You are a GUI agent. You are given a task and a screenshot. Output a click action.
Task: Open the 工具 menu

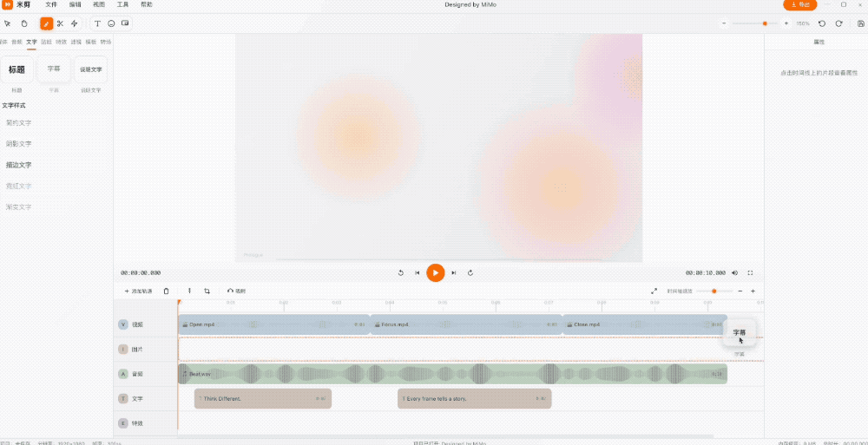(x=123, y=4)
